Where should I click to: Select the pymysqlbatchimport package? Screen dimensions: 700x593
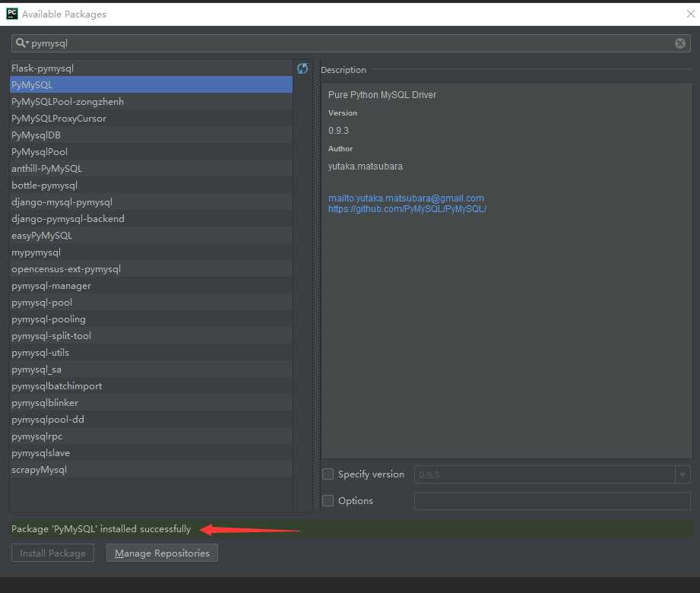point(151,386)
